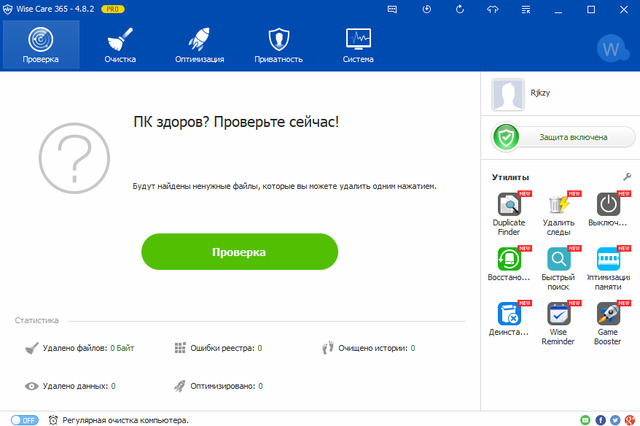Click the Rjkzy user avatar

(x=509, y=95)
